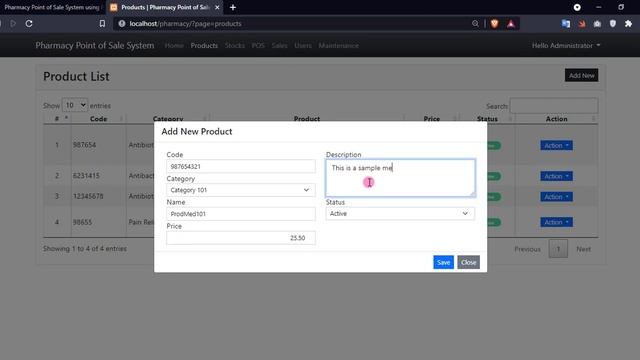Select the Products browser tab
Screen dimensions: 640x360
click(164, 7)
